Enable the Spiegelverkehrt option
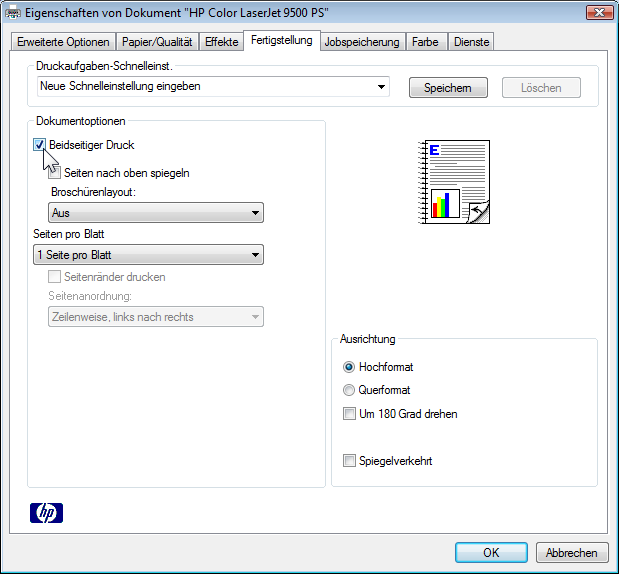Screen dimensions: 619x574 pyautogui.click(x=349, y=461)
